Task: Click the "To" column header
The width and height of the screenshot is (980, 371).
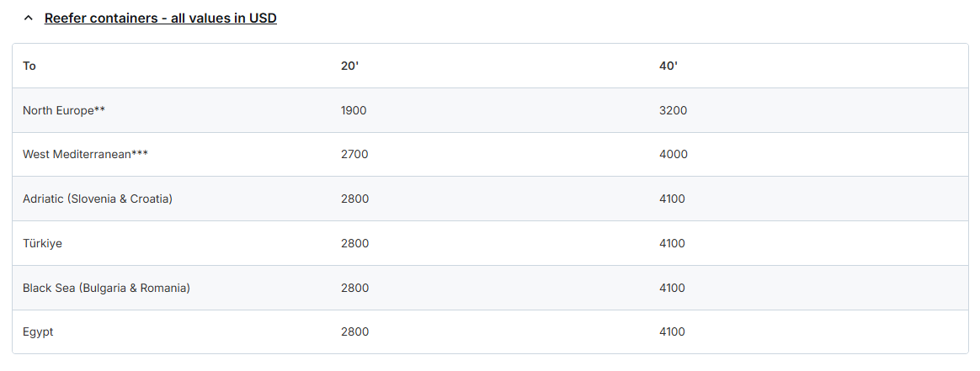Action: pos(29,66)
